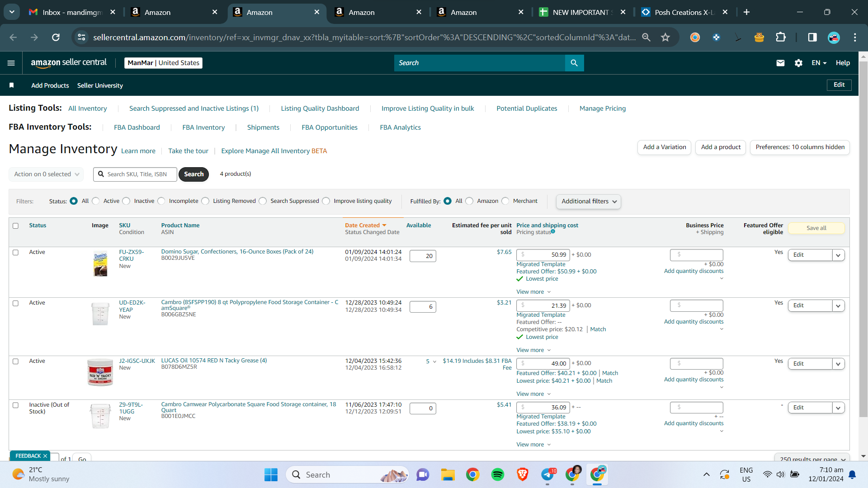Open Edit dropdown arrow for Domino Sugar
The height and width of the screenshot is (488, 868).
pos(838,255)
